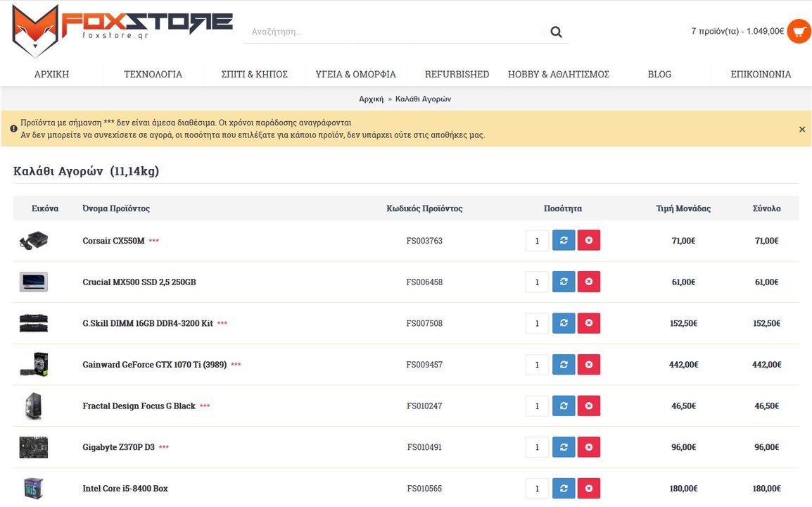Open the ΤΕΧΝΟΛΟΓΙΑ menu
The width and height of the screenshot is (812, 507).
(153, 74)
